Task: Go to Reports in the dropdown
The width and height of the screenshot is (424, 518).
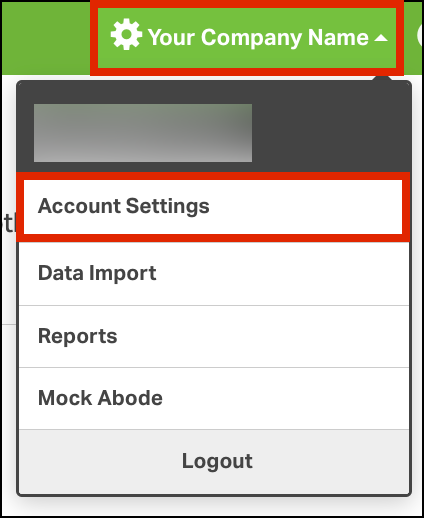Action: coord(213,336)
